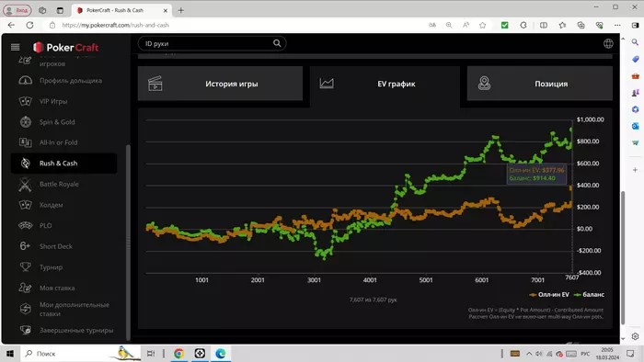Screen dimensions: 644x362
Task: Add a sidebar app with plus
Action: pyautogui.click(x=635, y=170)
